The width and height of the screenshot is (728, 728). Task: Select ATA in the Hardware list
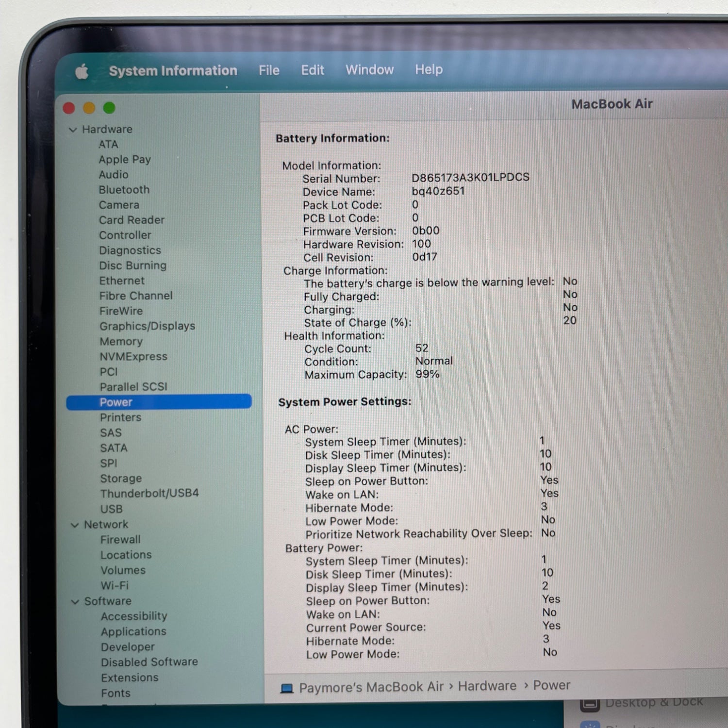coord(108,144)
